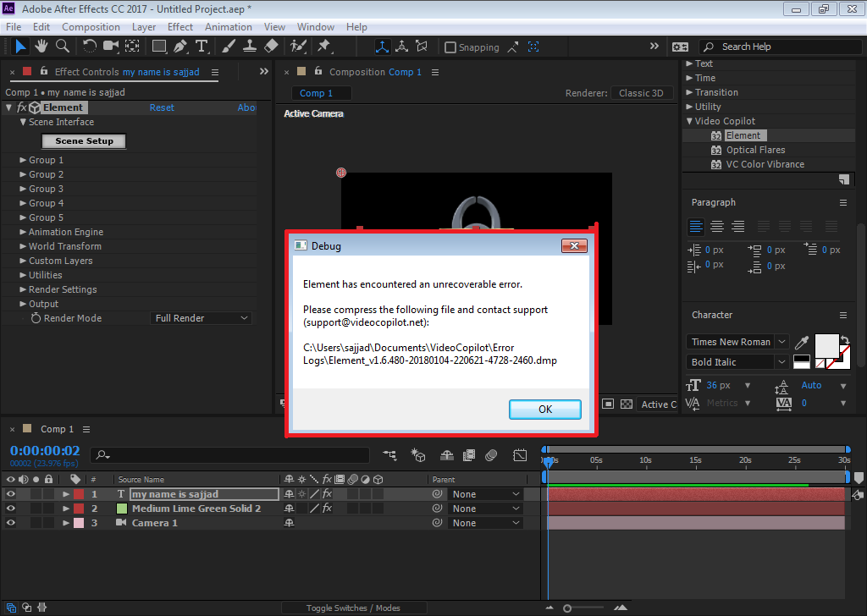
Task: Toggle lock on Composition panel
Action: coord(318,71)
